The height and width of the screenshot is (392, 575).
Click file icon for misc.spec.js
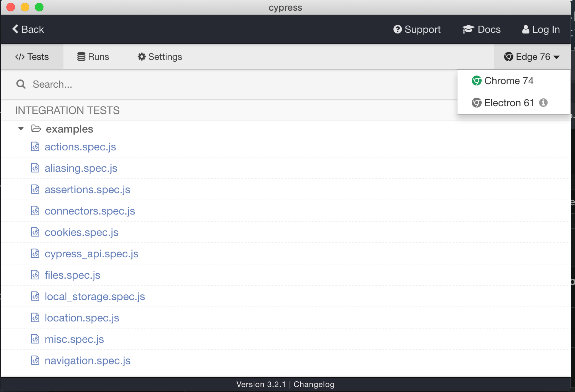point(35,339)
